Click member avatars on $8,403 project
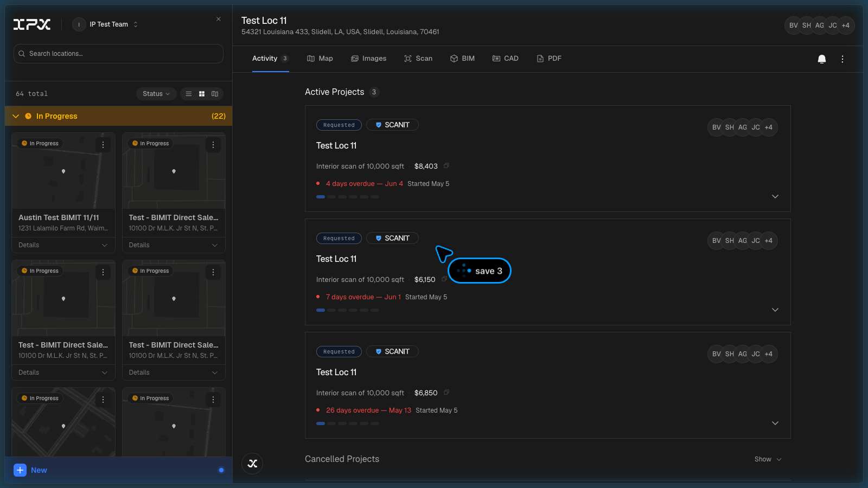 click(742, 127)
